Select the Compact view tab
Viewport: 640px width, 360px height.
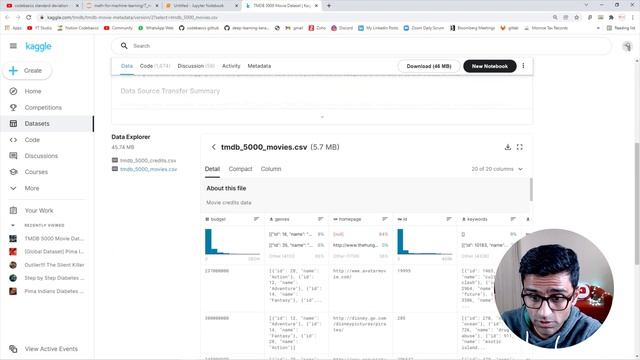click(240, 169)
